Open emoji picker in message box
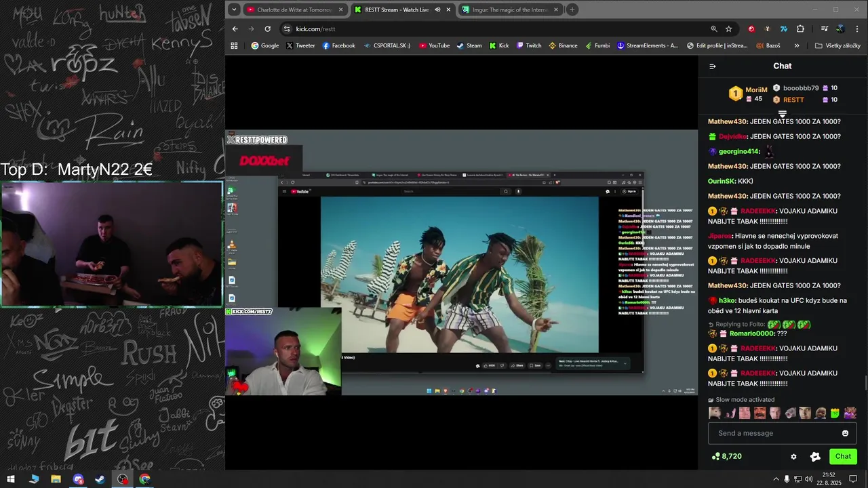Viewport: 868px width, 488px height. [x=845, y=433]
